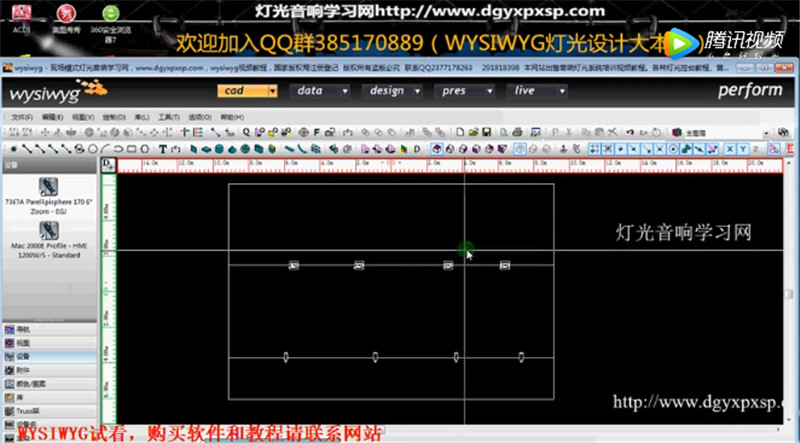Open the 视图 sidebar section
The width and height of the screenshot is (800, 443).
(x=49, y=343)
